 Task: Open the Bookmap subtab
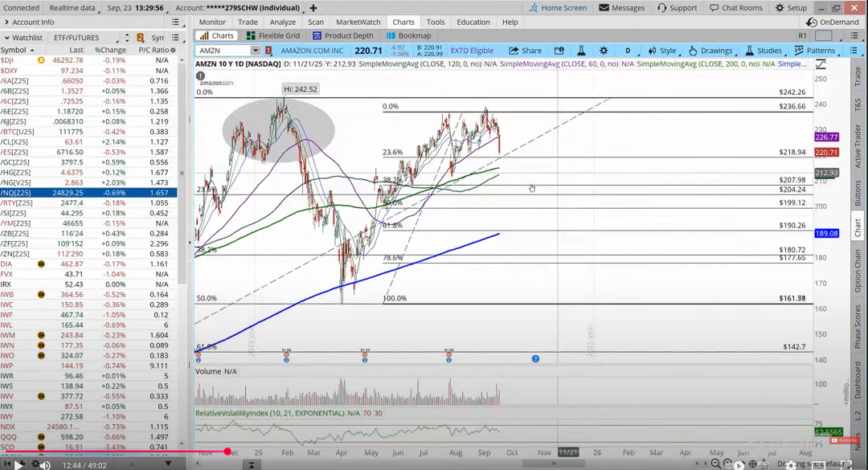(x=409, y=35)
